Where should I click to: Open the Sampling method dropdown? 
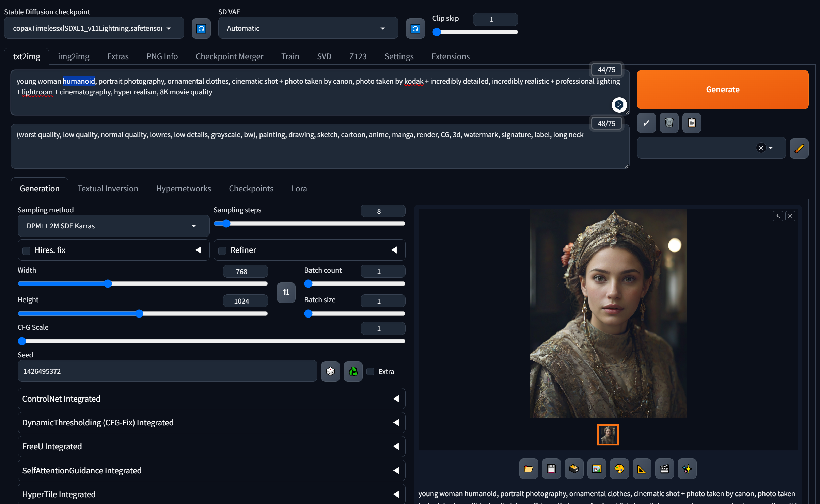coord(113,226)
